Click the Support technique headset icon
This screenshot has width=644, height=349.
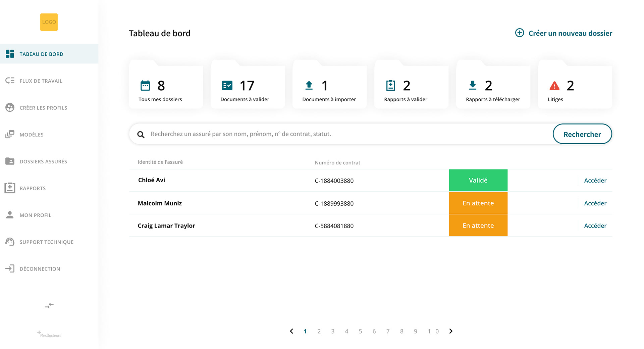point(10,242)
